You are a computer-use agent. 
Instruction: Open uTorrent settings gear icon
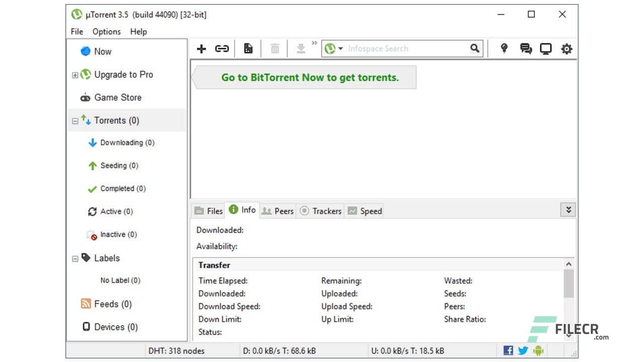coord(567,48)
